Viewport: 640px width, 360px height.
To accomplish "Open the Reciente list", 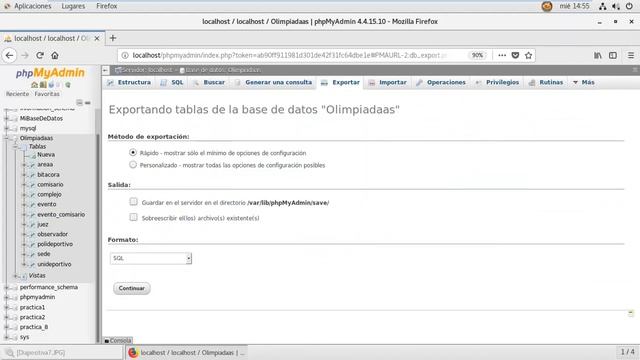I will (x=17, y=94).
